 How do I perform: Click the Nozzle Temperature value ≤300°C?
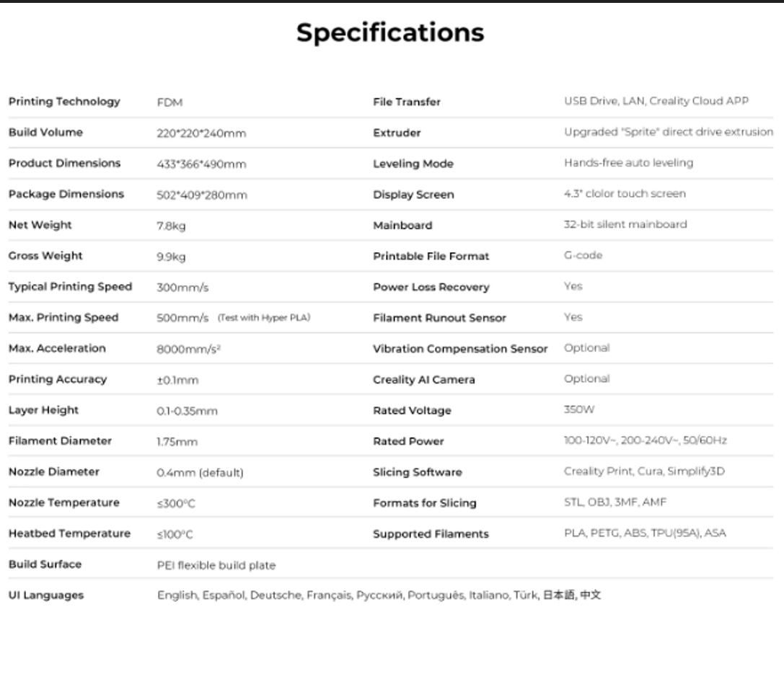pos(176,504)
